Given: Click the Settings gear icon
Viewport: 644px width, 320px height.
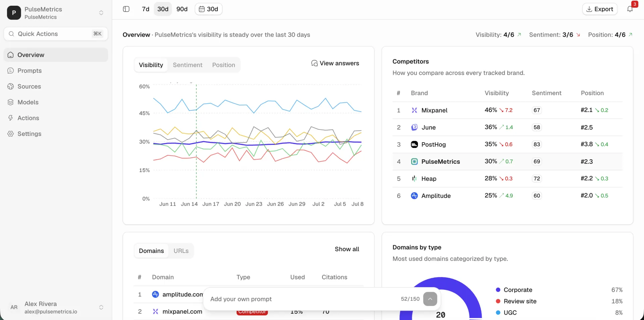Looking at the screenshot, I should pos(11,134).
